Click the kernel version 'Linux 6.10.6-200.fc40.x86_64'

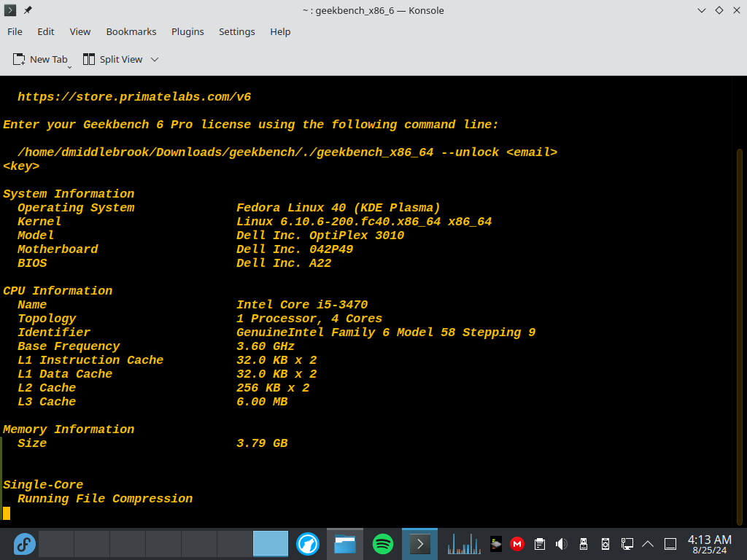point(338,222)
